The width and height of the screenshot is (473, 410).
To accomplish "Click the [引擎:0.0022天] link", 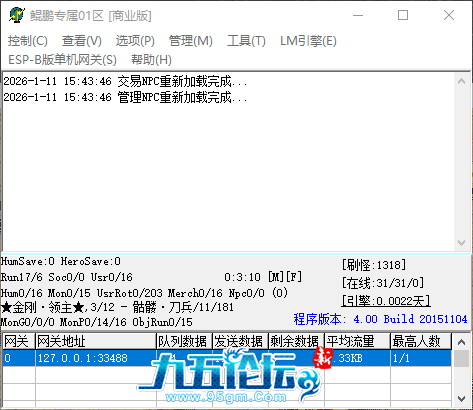I will click(386, 301).
